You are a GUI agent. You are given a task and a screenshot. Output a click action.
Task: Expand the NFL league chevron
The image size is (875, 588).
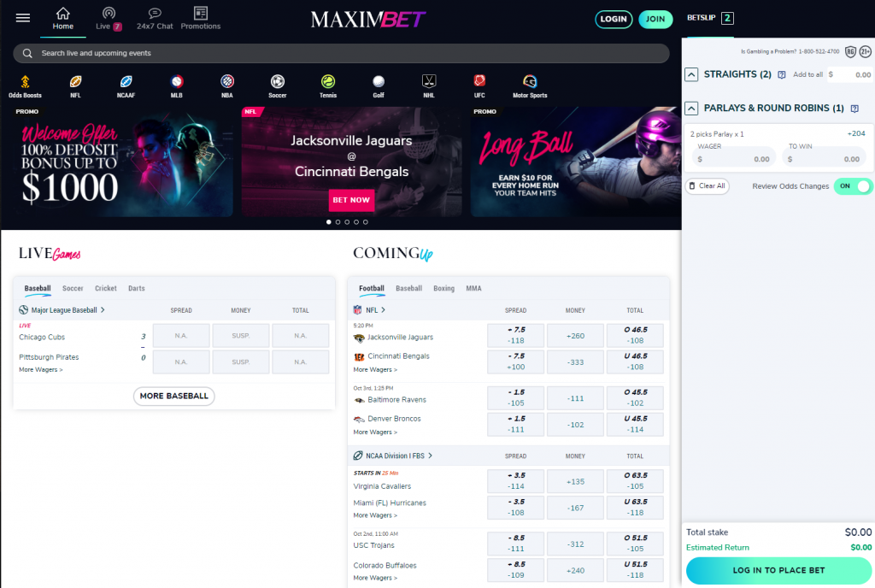(384, 310)
